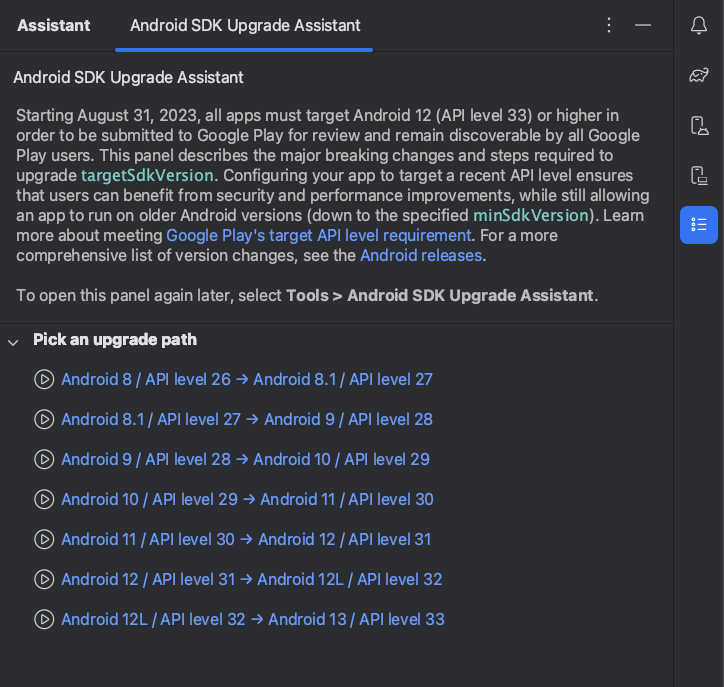This screenshot has width=724, height=687.
Task: Select the Android SDK Upgrade Assistant tab
Action: click(245, 25)
